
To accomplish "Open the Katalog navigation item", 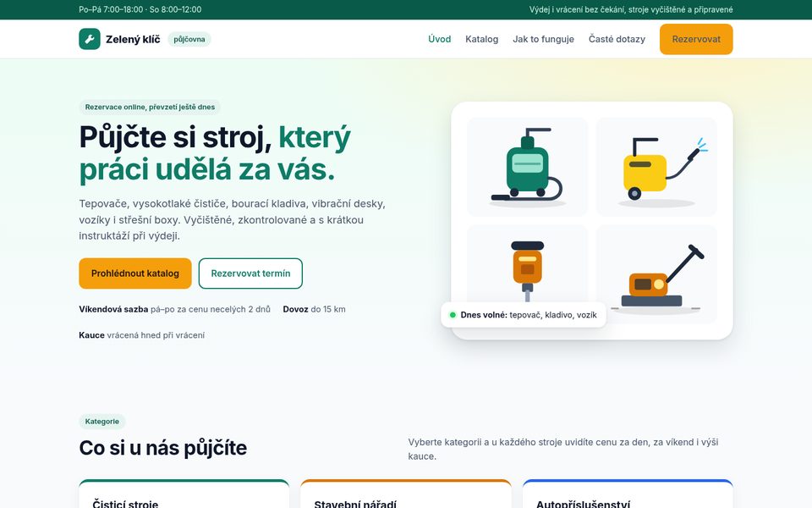I will click(x=481, y=40).
